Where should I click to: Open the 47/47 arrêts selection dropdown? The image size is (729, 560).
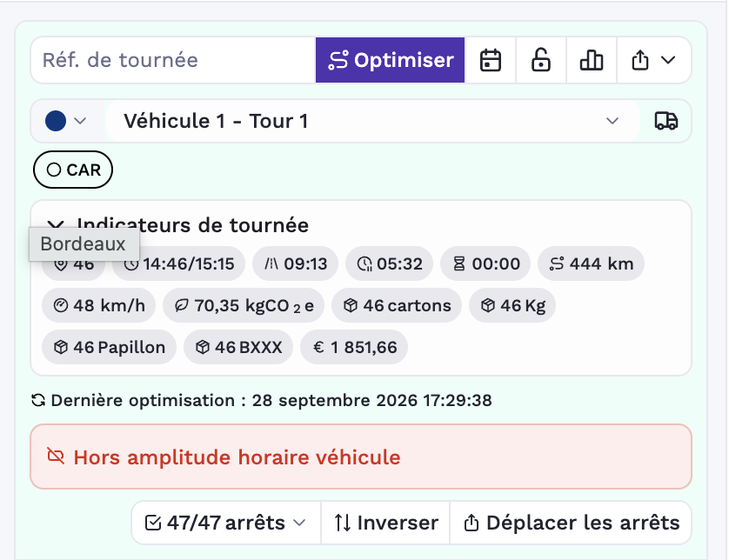pos(226,523)
